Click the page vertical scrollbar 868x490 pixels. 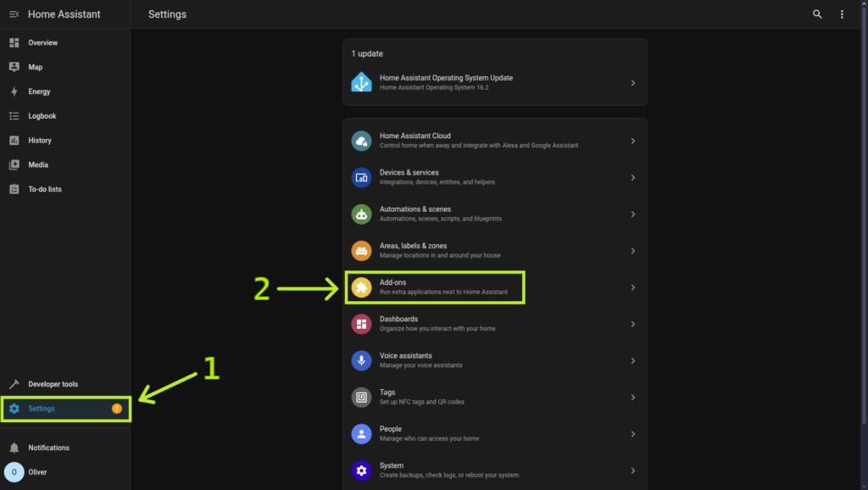coord(864,216)
